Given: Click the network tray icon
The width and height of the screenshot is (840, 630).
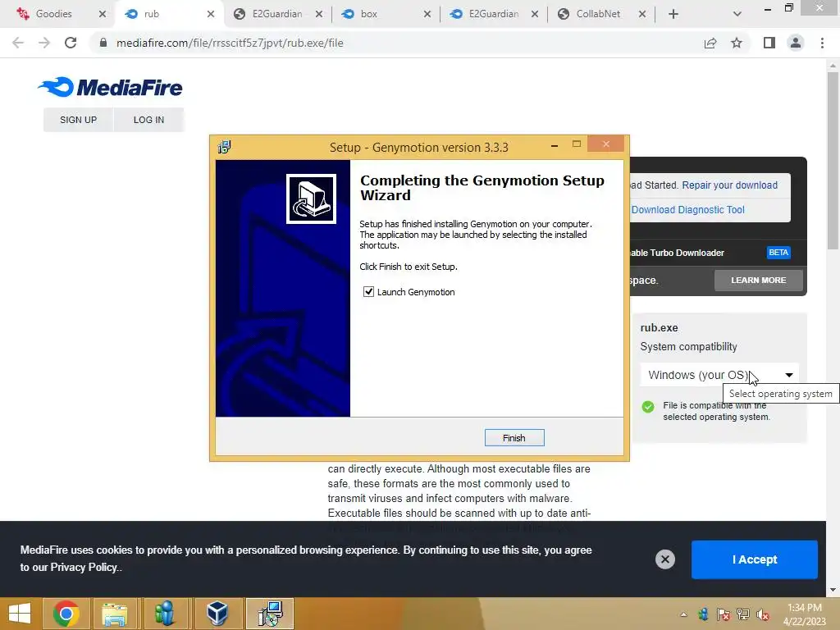Looking at the screenshot, I should 743,614.
